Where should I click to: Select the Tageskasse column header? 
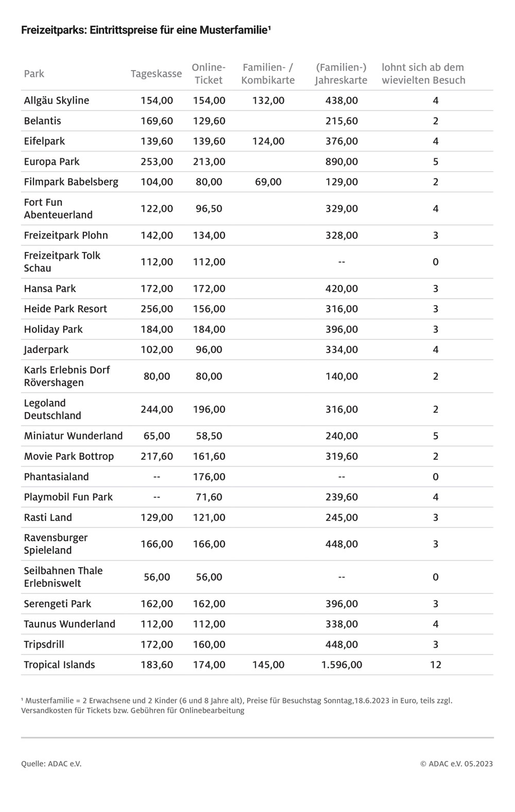coord(156,74)
